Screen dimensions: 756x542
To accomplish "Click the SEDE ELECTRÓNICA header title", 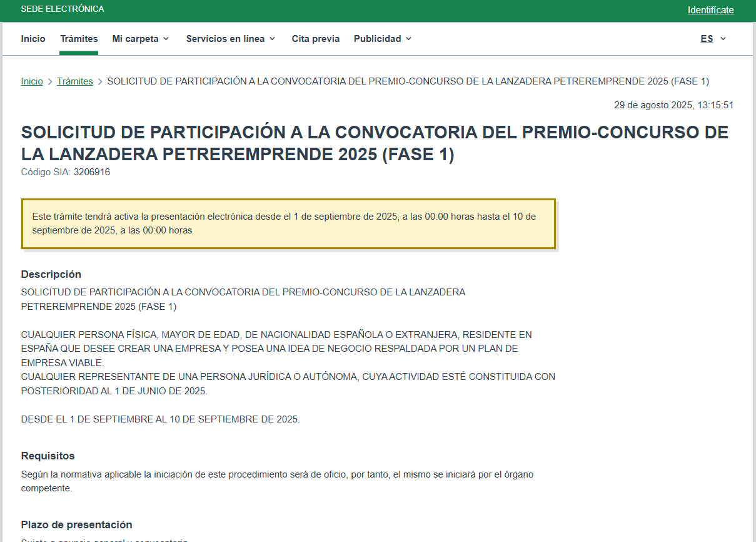I will pos(63,9).
